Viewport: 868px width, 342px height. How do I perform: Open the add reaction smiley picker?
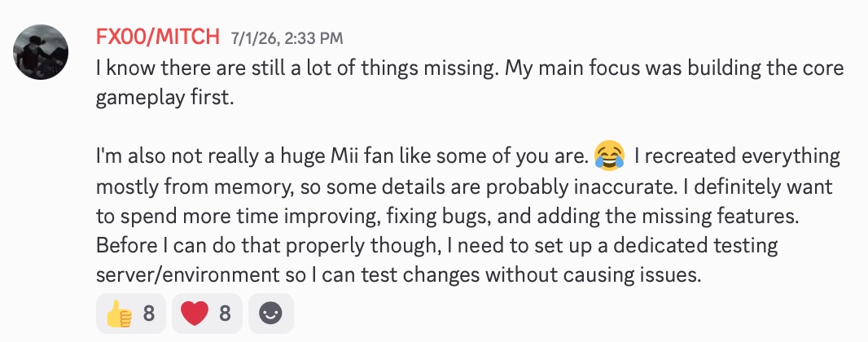(270, 313)
